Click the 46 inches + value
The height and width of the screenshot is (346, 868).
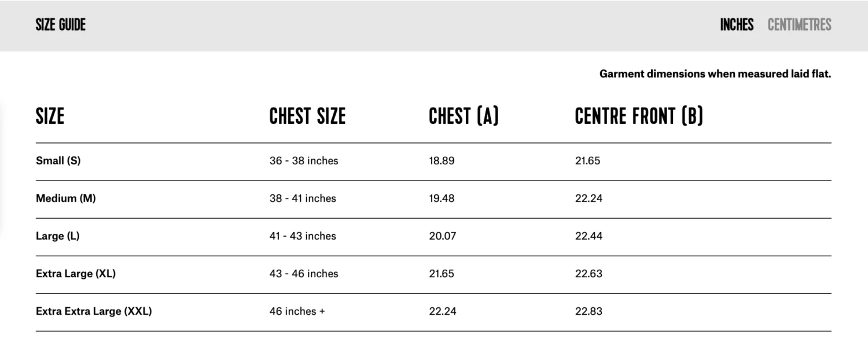click(x=297, y=311)
